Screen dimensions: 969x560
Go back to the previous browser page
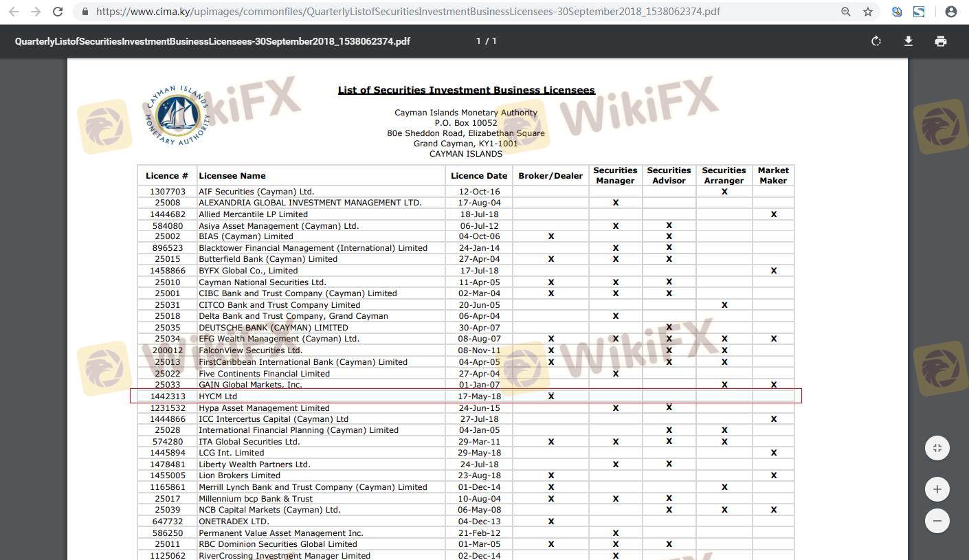click(13, 12)
